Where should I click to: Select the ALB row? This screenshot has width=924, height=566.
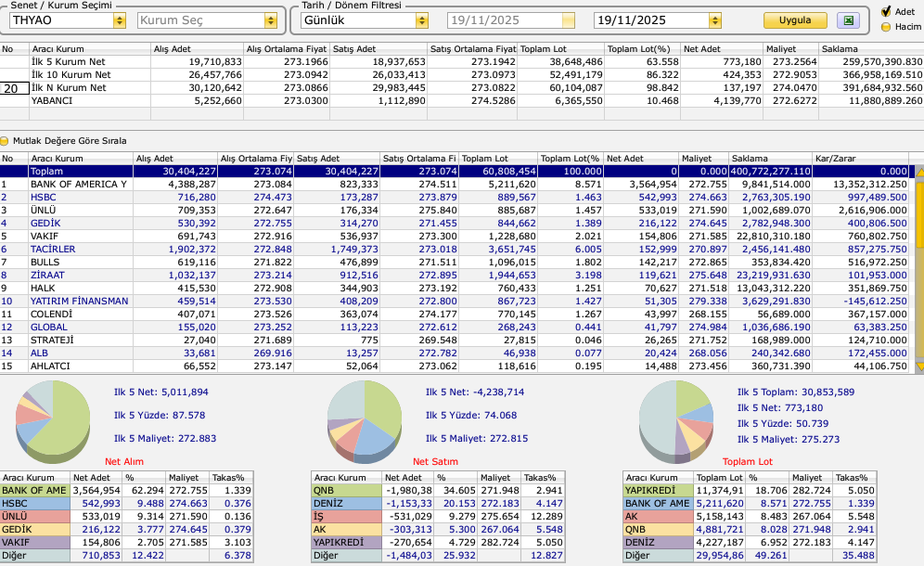pyautogui.click(x=455, y=354)
